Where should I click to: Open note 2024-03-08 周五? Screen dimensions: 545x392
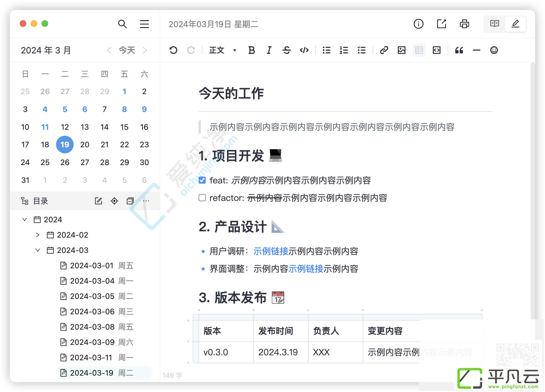click(x=97, y=327)
